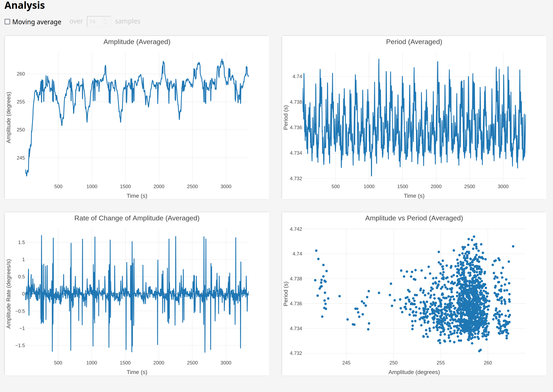
Task: Click the 'samples' label text
Action: click(x=128, y=21)
